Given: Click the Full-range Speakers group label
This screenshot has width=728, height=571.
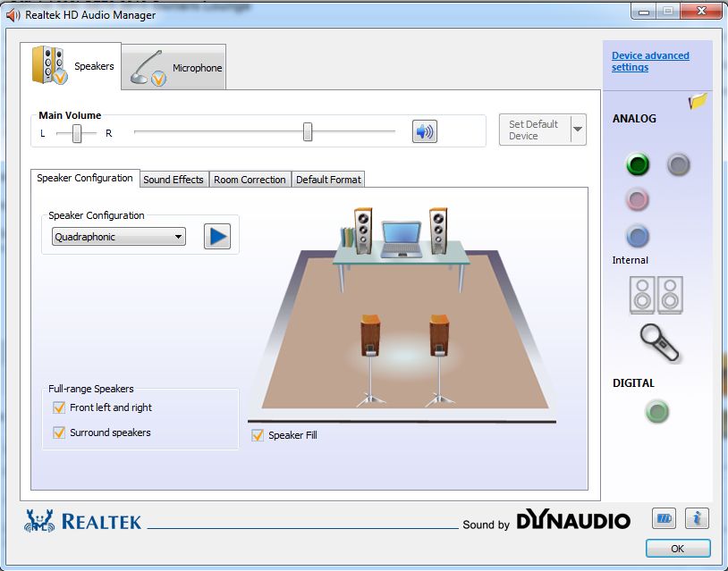Looking at the screenshot, I should tap(91, 389).
